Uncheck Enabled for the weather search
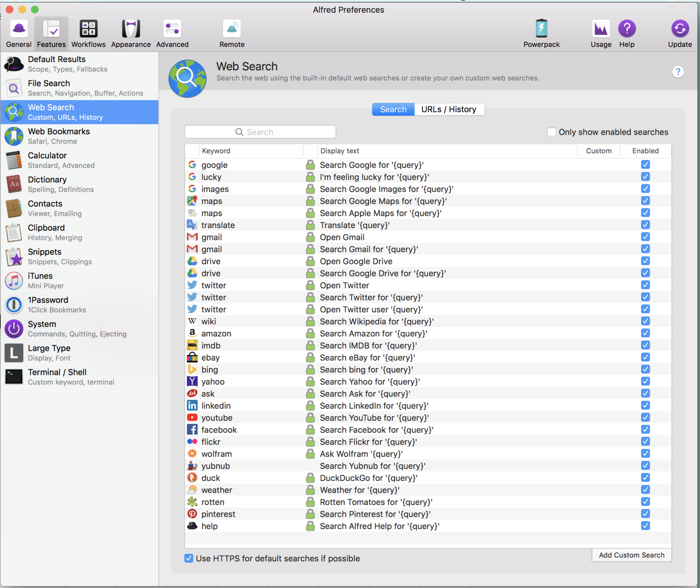 pyautogui.click(x=645, y=490)
